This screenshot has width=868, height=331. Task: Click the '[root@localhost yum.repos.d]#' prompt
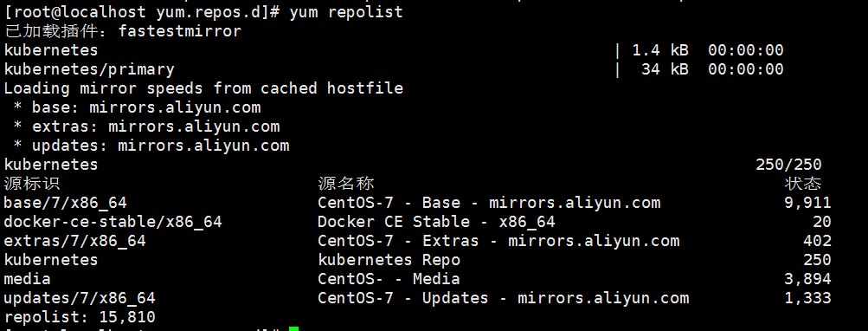142,12
